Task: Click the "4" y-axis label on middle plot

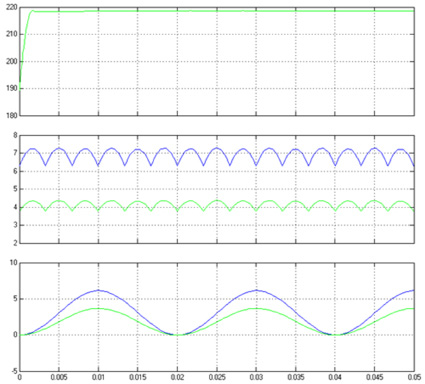Action: pos(14,207)
